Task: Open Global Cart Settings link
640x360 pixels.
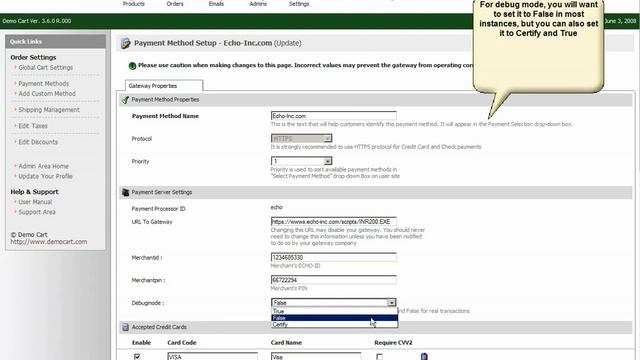Action: tap(45, 67)
